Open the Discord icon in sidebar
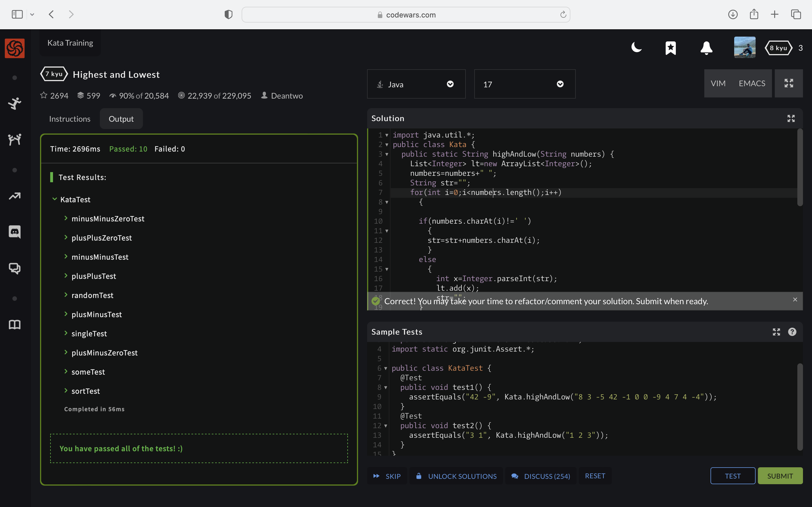The image size is (812, 507). (x=15, y=231)
